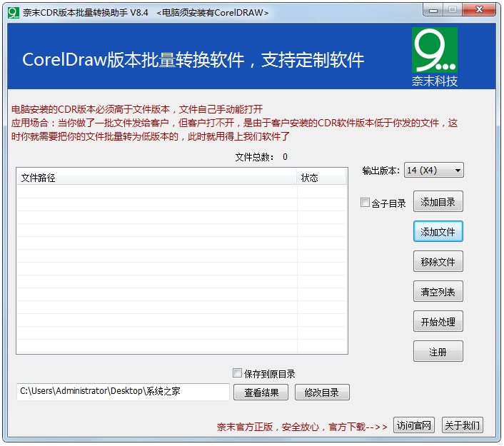Viewport: 504px width, 446px height.
Task: Click the 奈末科技 logo in the banner
Action: [434, 57]
